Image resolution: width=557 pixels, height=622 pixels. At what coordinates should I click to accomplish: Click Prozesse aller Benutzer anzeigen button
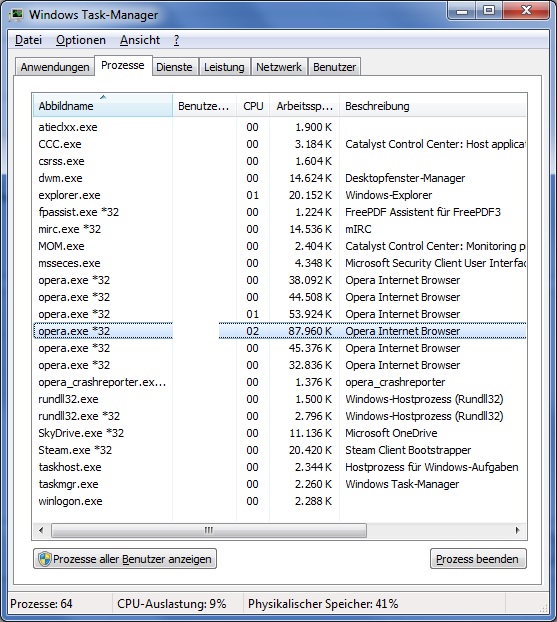[x=125, y=559]
